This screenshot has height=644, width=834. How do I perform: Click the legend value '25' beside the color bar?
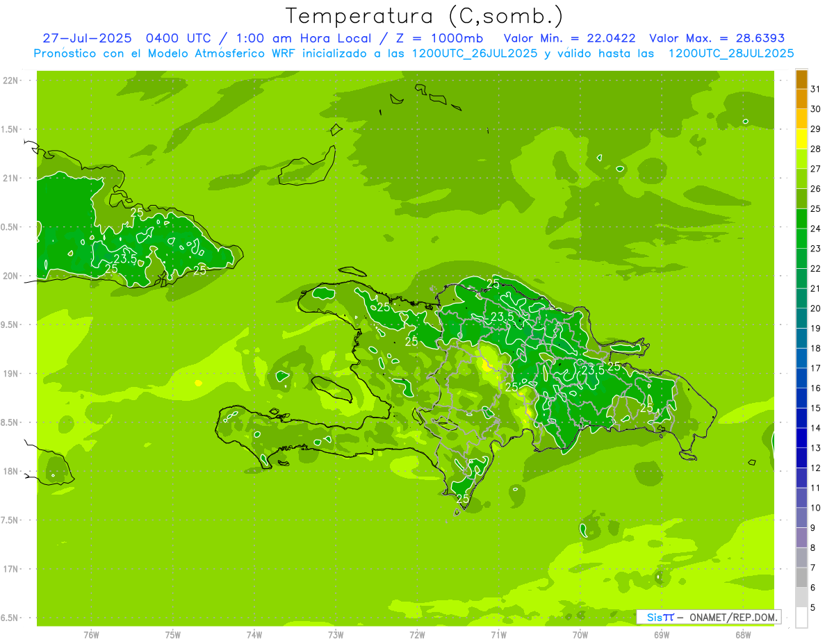[815, 208]
